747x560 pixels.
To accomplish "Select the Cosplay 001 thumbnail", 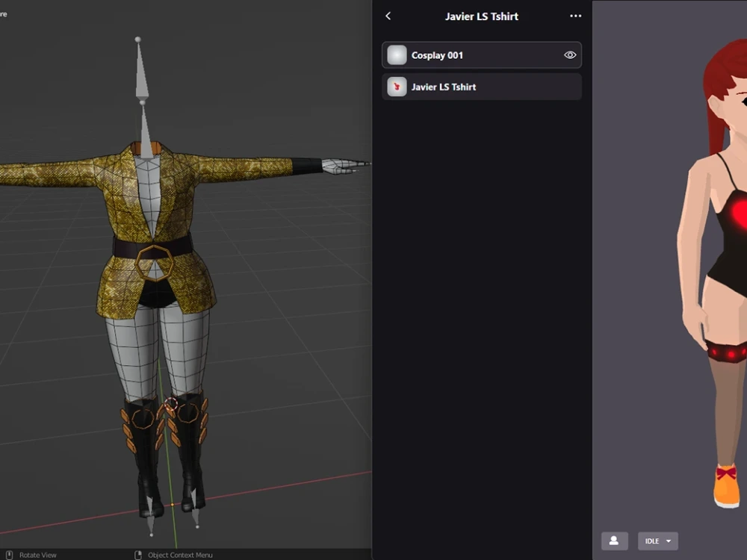I will (x=397, y=55).
